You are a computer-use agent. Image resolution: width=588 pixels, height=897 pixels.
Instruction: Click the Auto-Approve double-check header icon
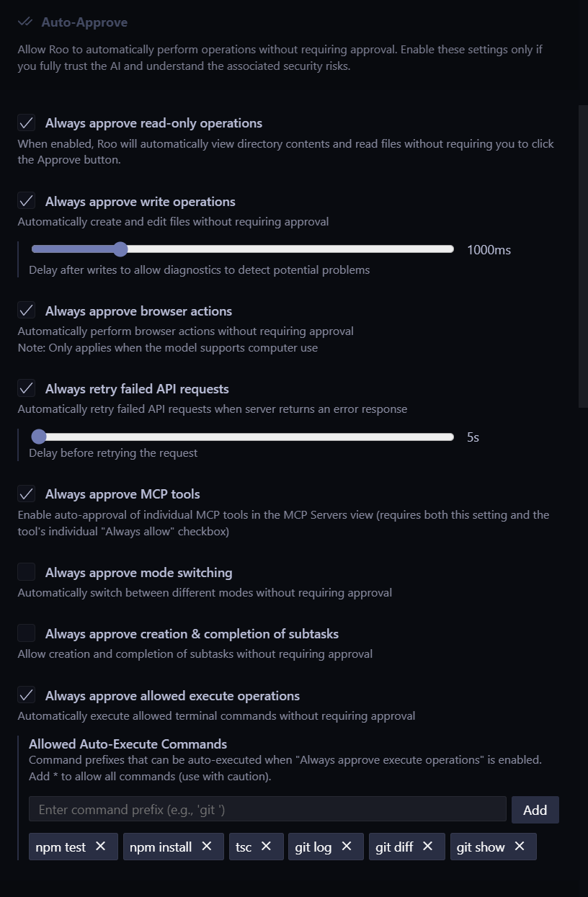click(x=26, y=22)
